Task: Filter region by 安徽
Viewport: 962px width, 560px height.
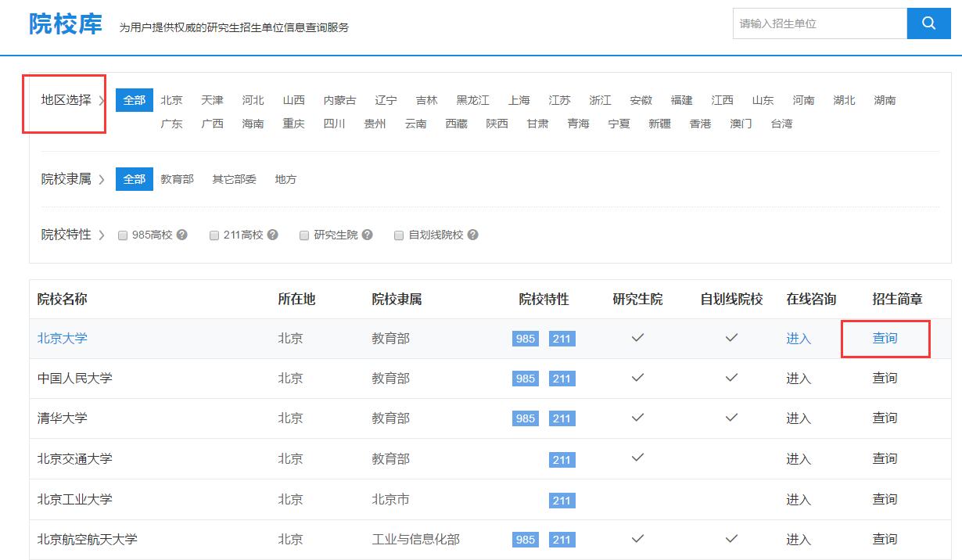Action: tap(641, 100)
